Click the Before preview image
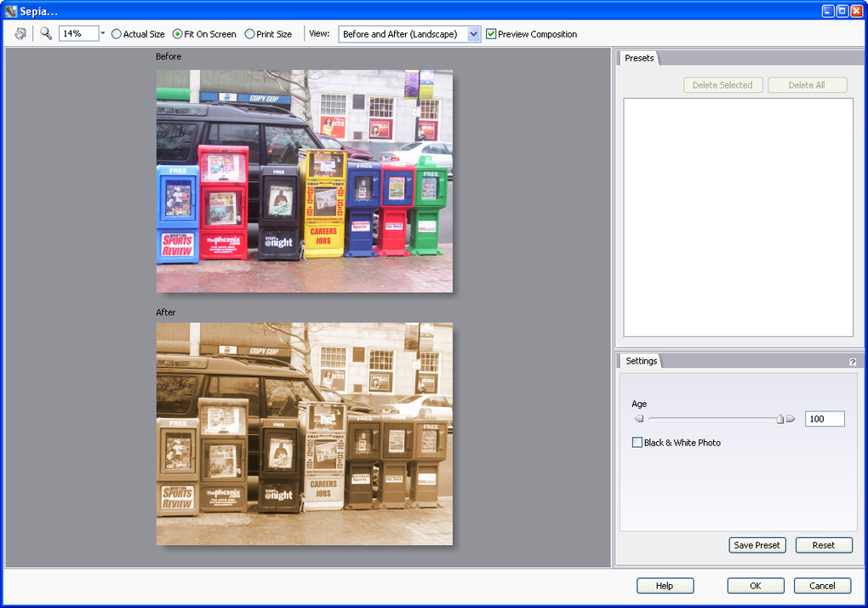Image resolution: width=868 pixels, height=608 pixels. [305, 181]
